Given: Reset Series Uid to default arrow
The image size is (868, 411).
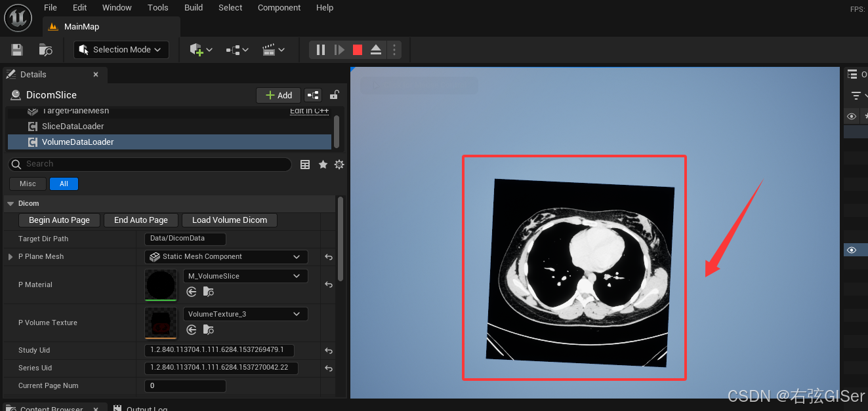Looking at the screenshot, I should coord(329,368).
